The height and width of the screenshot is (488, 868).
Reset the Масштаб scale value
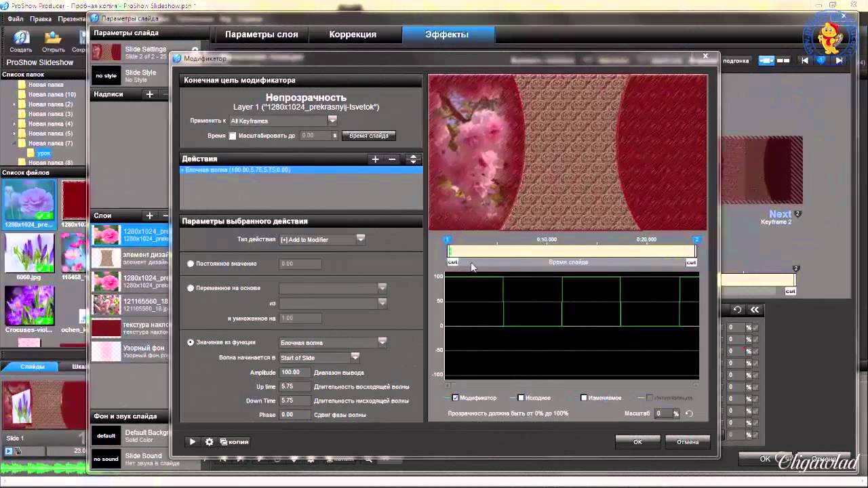coord(690,413)
